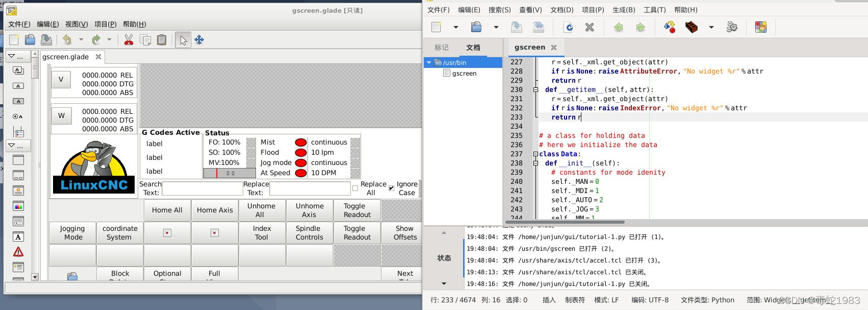This screenshot has width=868, height=310.
Task: Close the gscreen.glade tab in Glade
Action: (x=98, y=57)
